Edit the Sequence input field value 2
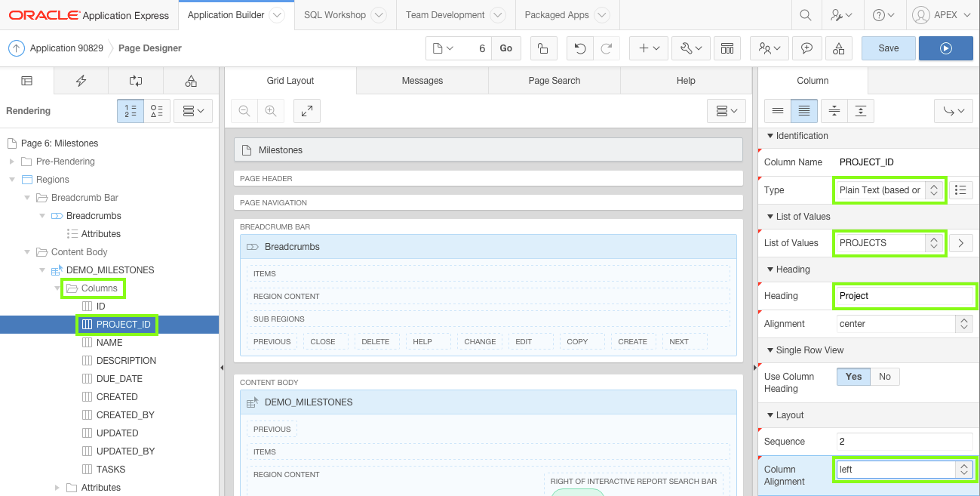 click(905, 442)
